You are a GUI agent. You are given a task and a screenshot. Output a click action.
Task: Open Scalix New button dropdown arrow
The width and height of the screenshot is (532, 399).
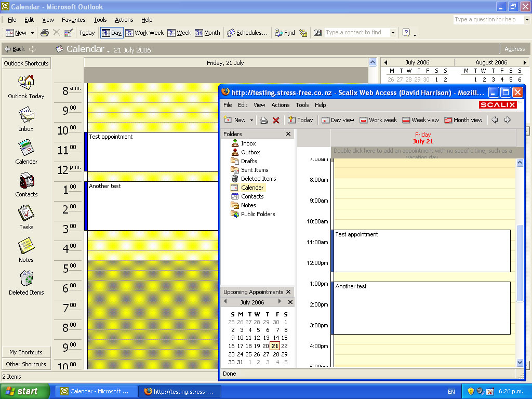point(251,120)
